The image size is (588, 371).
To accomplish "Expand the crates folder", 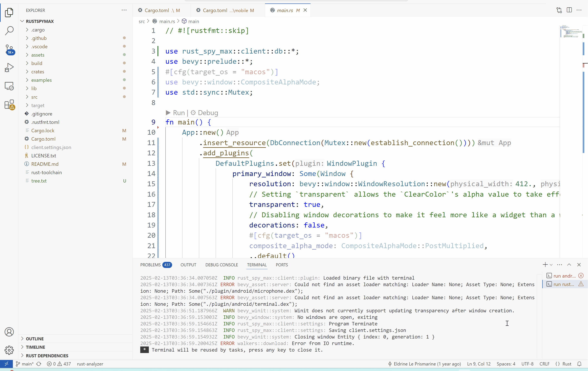I will (x=76, y=72).
